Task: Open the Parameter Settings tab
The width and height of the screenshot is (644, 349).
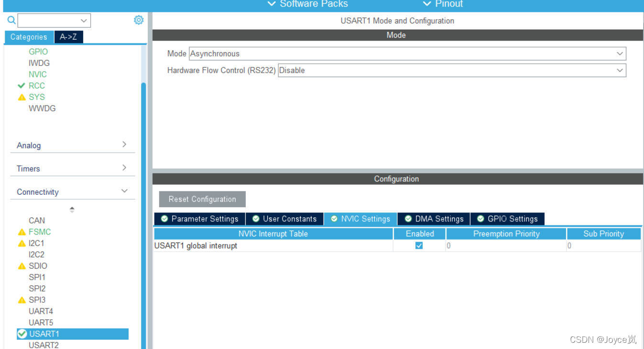Action: pos(199,219)
